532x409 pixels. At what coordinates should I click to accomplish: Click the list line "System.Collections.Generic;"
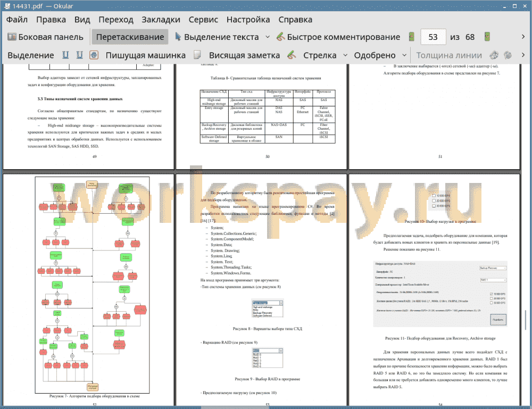(x=234, y=233)
